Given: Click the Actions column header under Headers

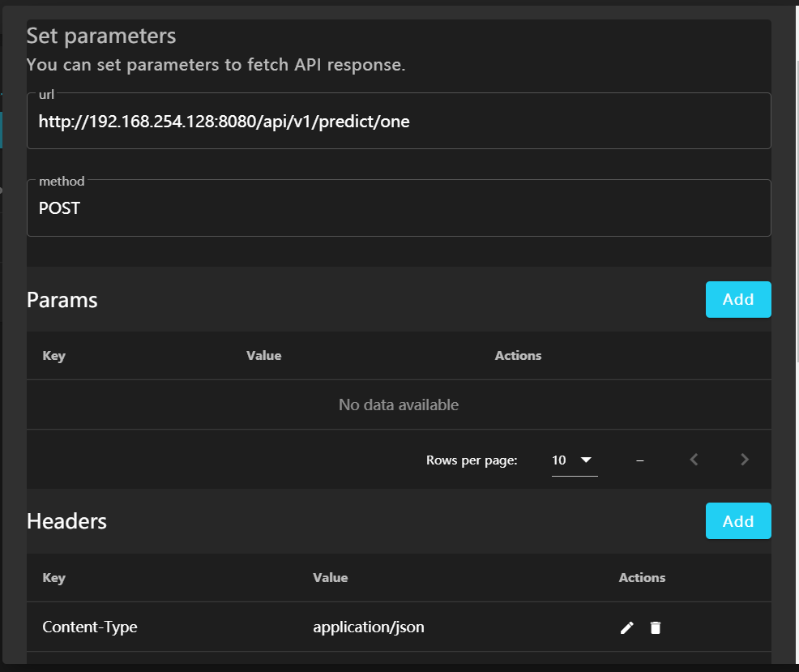Looking at the screenshot, I should tap(642, 578).
